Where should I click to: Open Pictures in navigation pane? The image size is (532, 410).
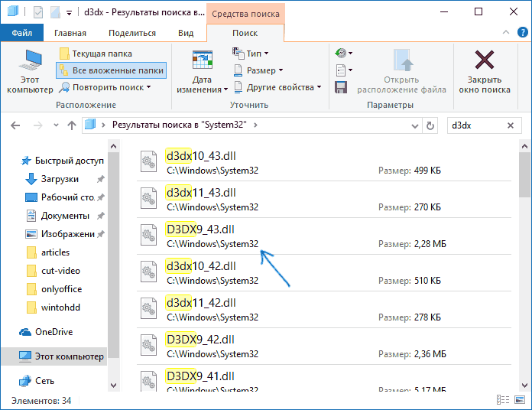60,234
